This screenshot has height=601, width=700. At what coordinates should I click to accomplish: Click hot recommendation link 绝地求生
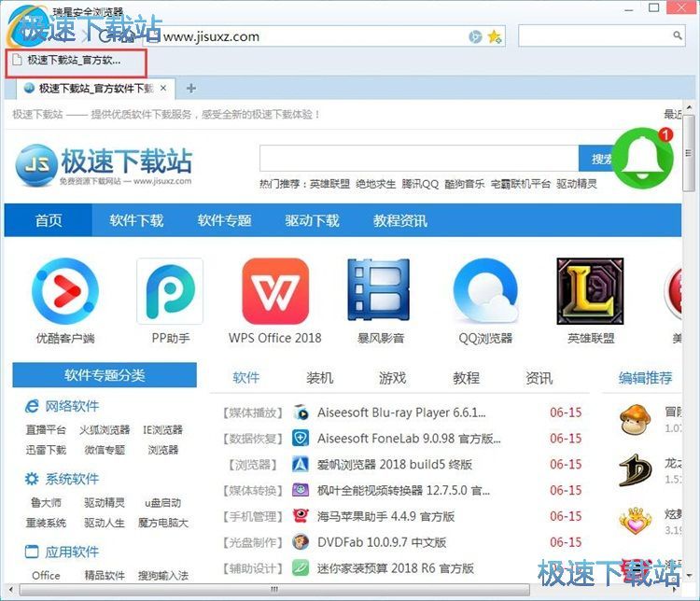375,184
